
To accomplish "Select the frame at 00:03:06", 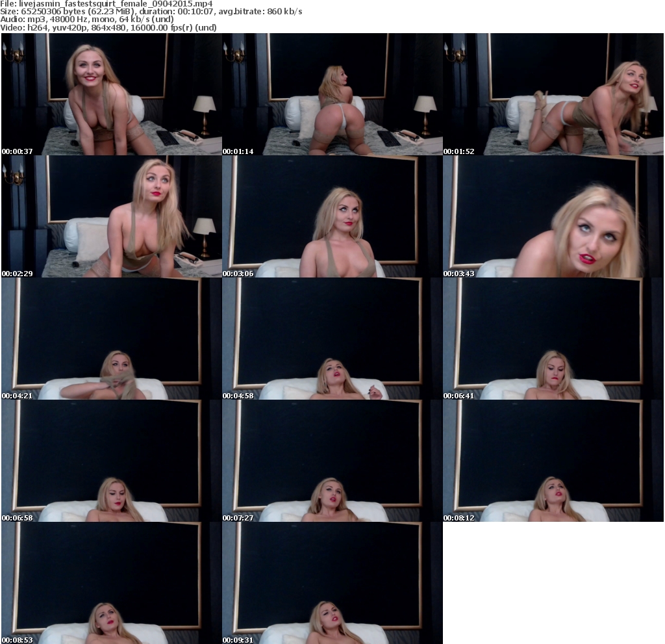I will point(332,216).
